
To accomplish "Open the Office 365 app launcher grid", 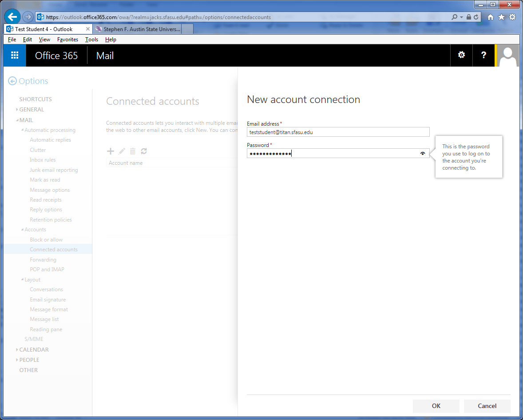I will (x=15, y=55).
